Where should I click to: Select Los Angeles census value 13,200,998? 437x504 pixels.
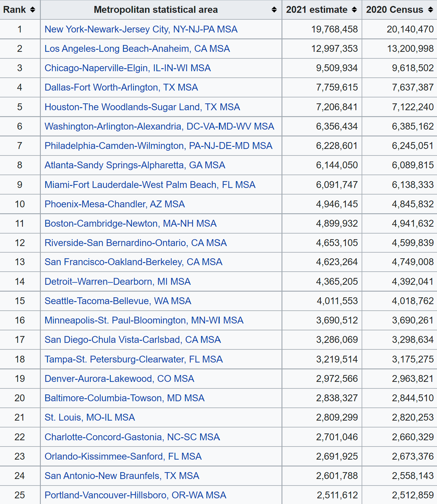[x=410, y=49]
